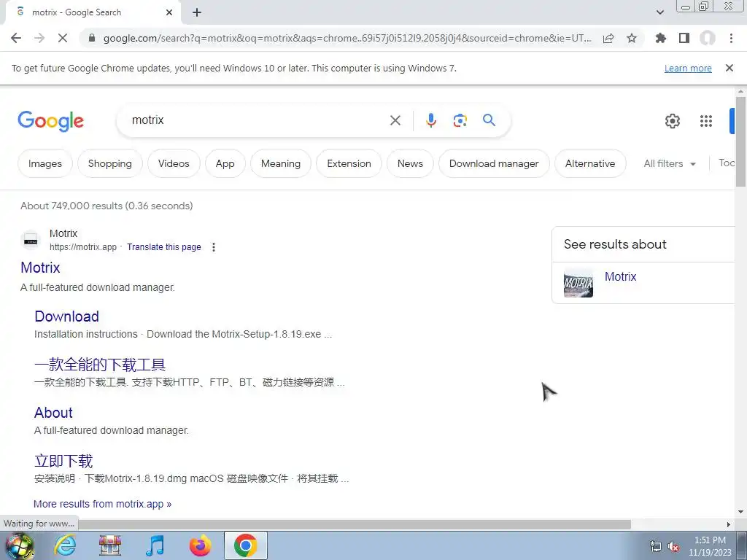
Task: Open the Download sitelink
Action: [66, 316]
